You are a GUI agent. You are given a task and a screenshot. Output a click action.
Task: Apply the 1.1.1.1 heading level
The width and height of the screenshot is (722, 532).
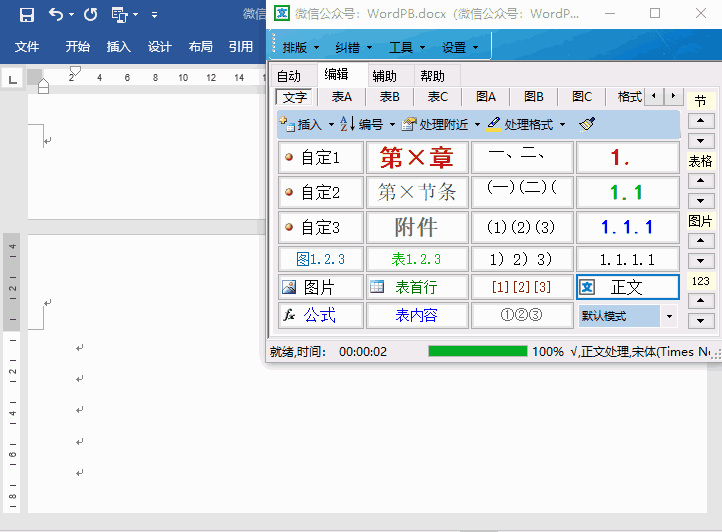click(x=628, y=259)
